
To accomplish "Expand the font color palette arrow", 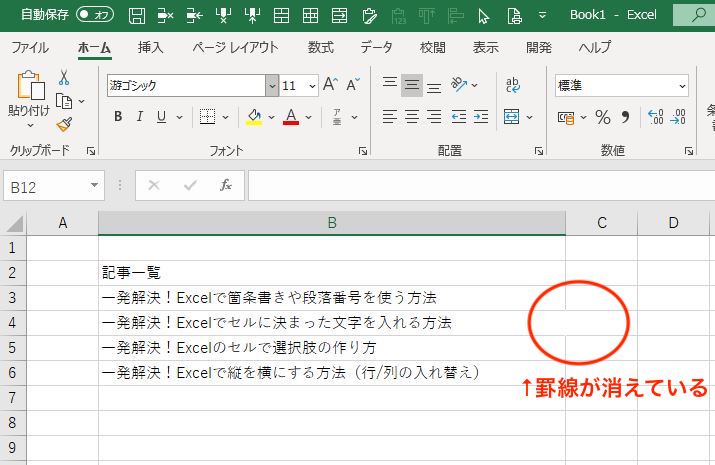I will pos(309,117).
